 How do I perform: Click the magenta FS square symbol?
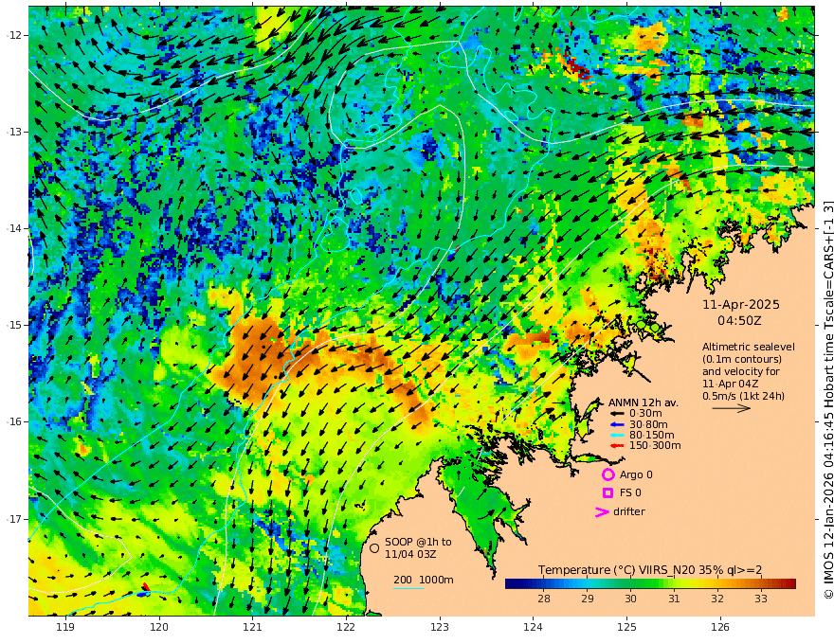click(607, 492)
